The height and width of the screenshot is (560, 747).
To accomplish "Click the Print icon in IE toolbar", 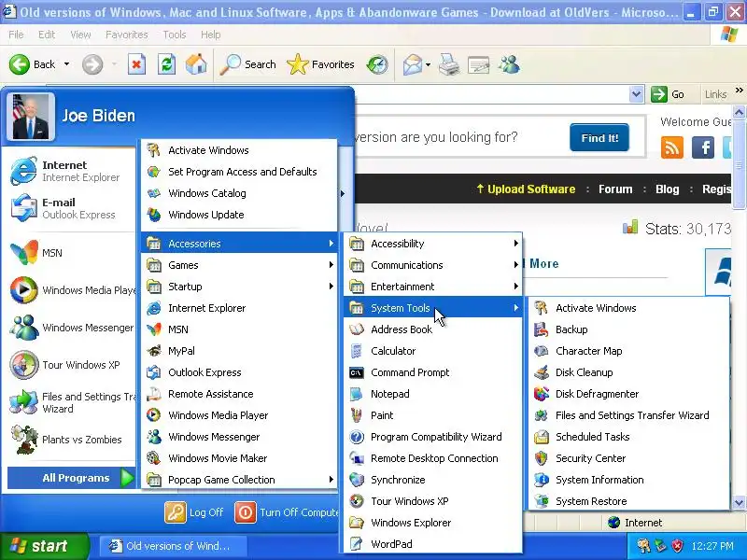I will [x=448, y=64].
